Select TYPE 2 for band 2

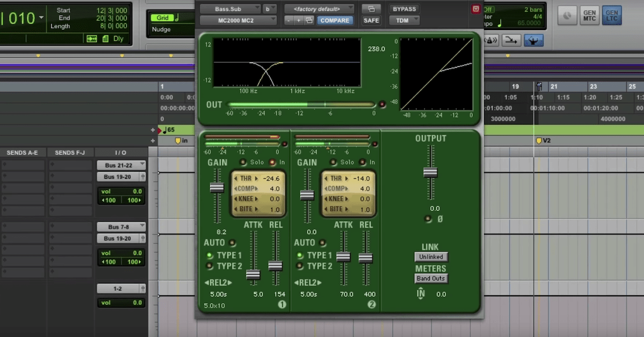point(300,266)
